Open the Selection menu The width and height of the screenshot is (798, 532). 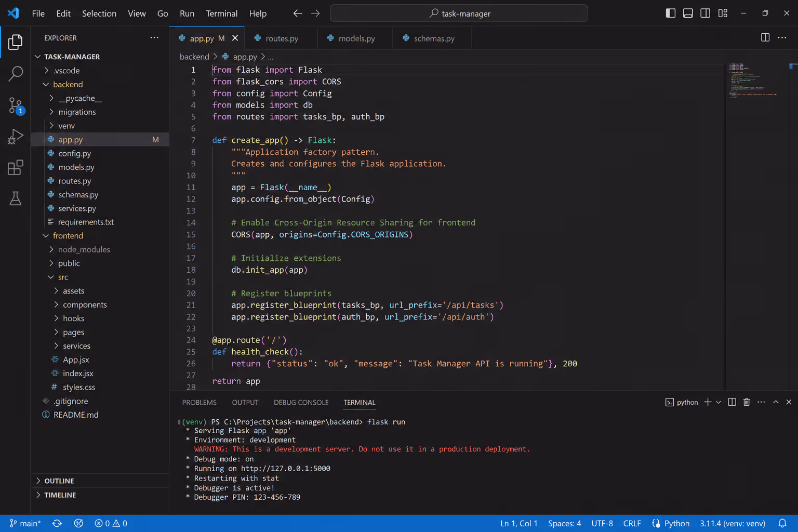tap(99, 14)
